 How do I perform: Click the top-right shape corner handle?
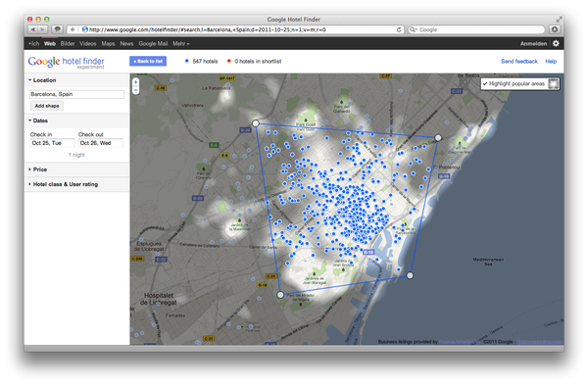(x=438, y=138)
